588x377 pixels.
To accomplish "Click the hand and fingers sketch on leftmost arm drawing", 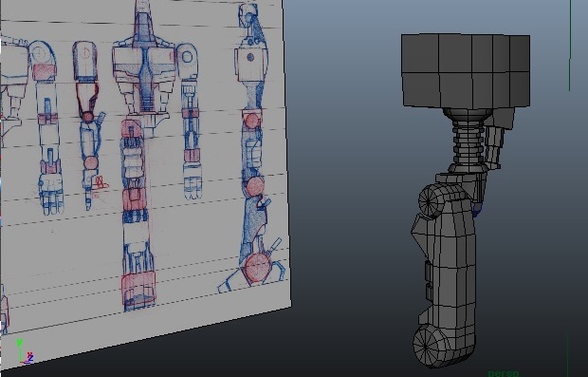I will [51, 195].
